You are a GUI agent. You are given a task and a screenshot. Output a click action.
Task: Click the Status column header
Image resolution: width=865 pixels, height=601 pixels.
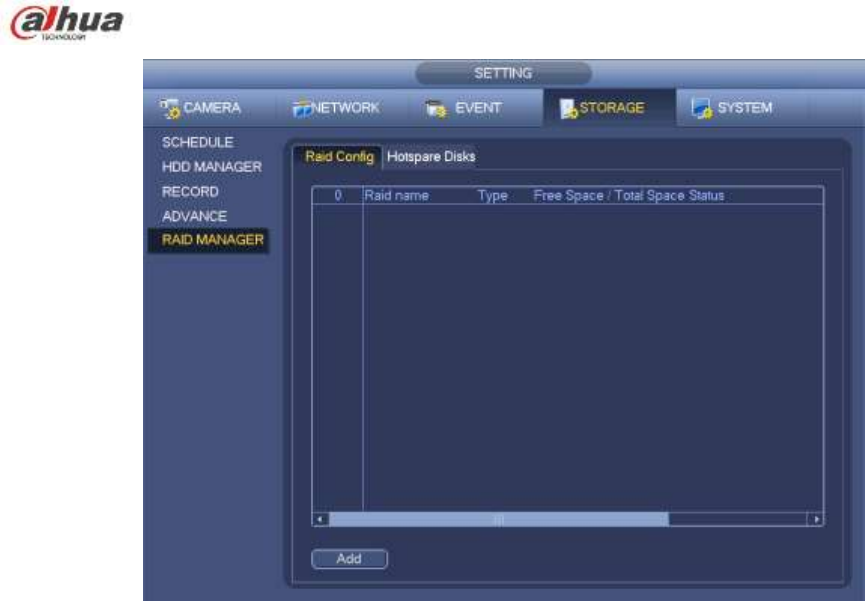706,195
